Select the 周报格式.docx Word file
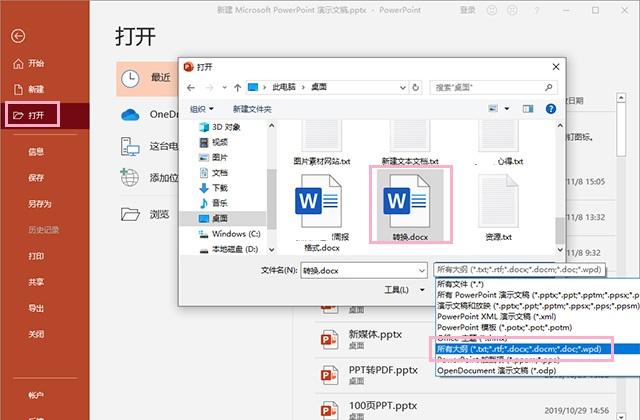 click(322, 213)
